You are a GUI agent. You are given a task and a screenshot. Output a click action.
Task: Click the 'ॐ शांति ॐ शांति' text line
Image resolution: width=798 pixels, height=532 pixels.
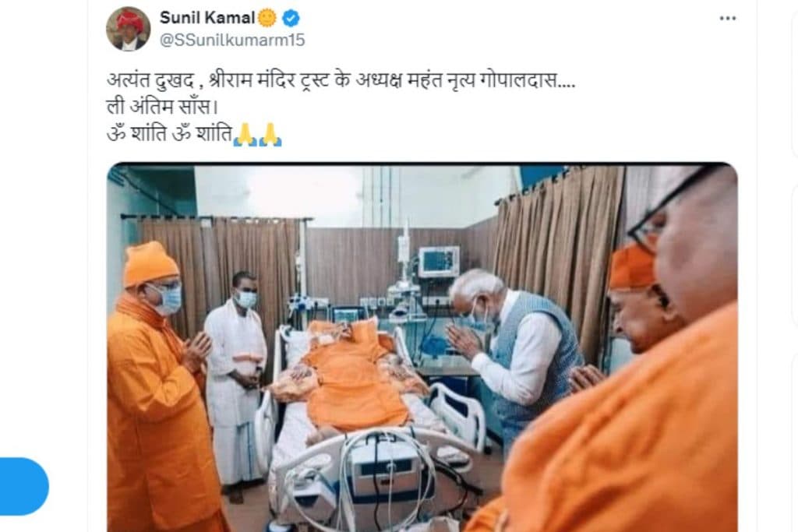point(169,135)
